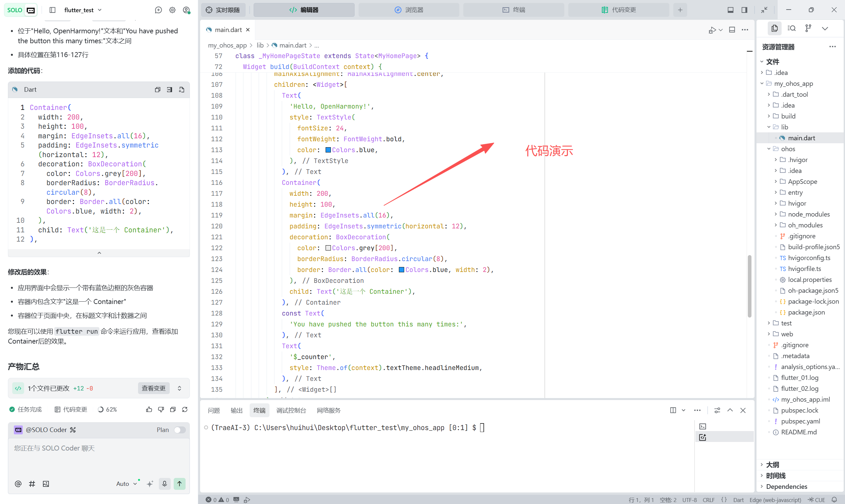Open the source control branch icon
This screenshot has height=504, width=845.
808,28
